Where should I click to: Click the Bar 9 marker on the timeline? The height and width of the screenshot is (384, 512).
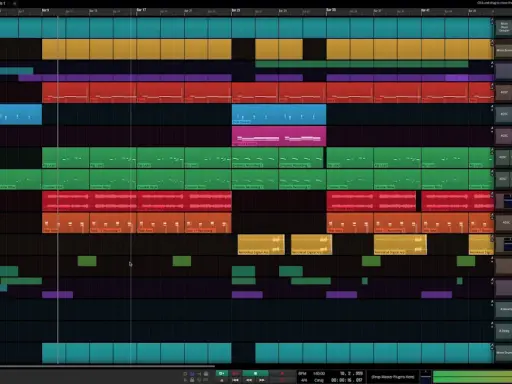tap(45, 10)
